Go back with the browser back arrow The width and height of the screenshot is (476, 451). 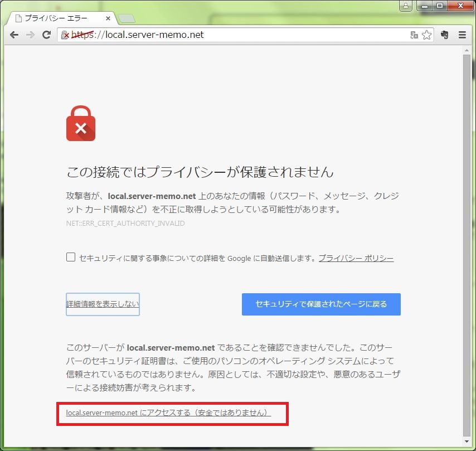tap(14, 35)
